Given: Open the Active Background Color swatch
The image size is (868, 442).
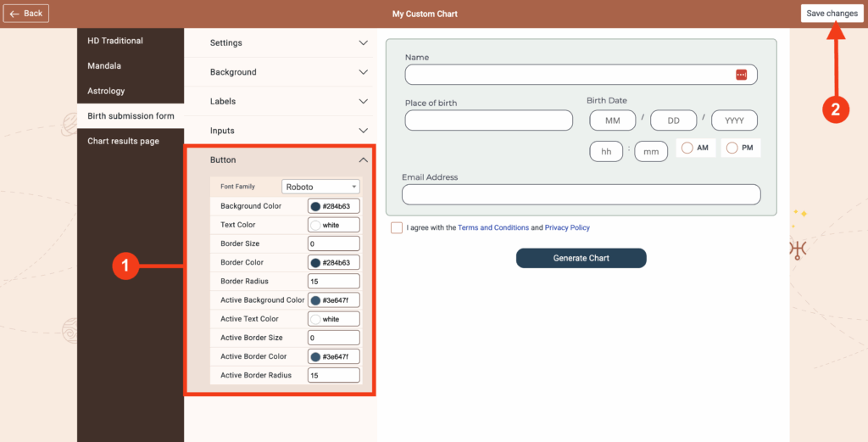Looking at the screenshot, I should 316,300.
